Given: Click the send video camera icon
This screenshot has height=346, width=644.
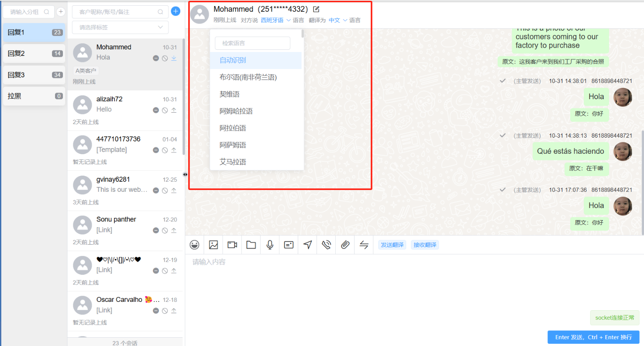Looking at the screenshot, I should [x=232, y=245].
